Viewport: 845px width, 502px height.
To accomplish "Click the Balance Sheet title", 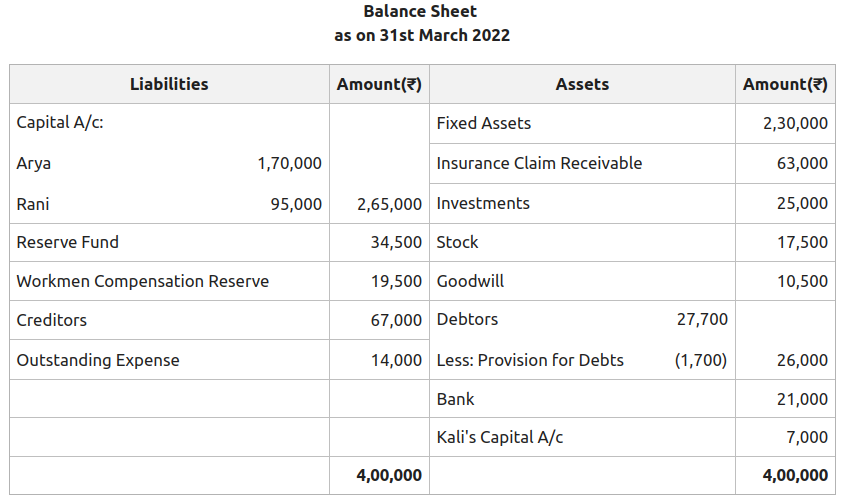I will pyautogui.click(x=420, y=12).
